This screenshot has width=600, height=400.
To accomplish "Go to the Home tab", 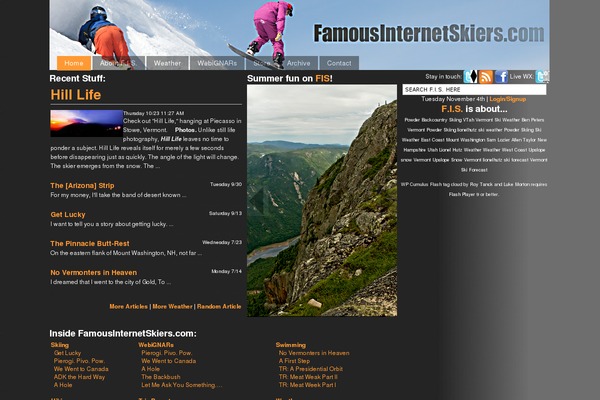I will [x=74, y=63].
